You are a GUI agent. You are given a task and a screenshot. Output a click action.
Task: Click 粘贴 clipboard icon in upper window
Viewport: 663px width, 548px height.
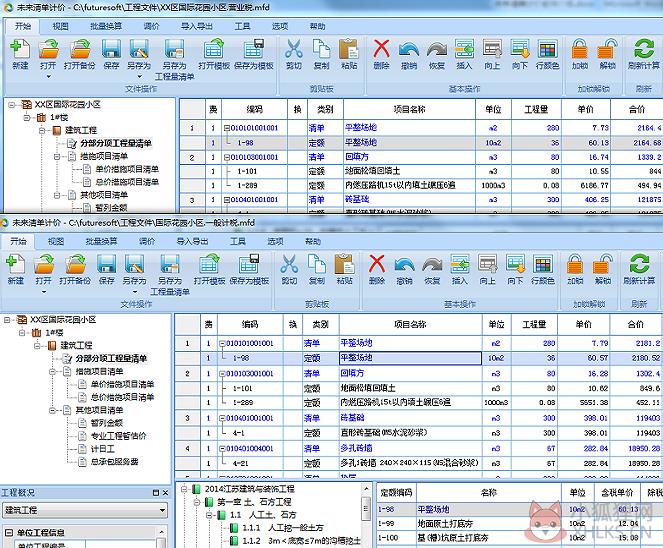coord(349,49)
